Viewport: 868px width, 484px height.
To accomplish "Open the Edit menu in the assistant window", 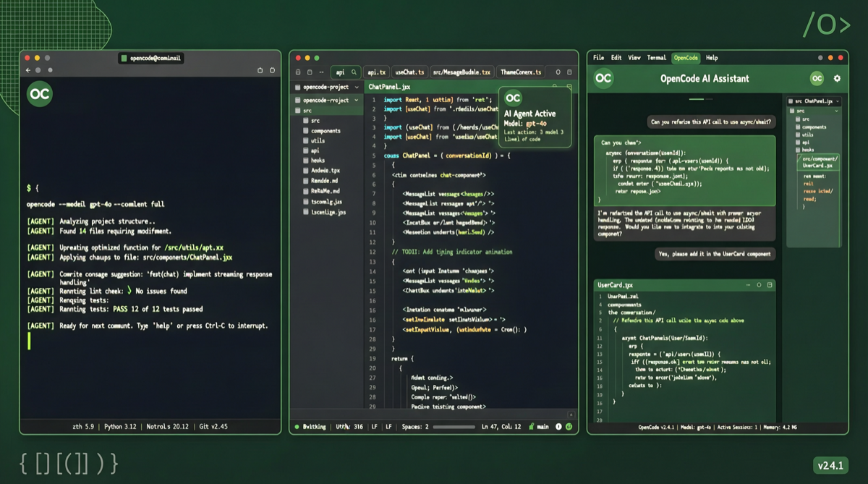I will coord(616,58).
